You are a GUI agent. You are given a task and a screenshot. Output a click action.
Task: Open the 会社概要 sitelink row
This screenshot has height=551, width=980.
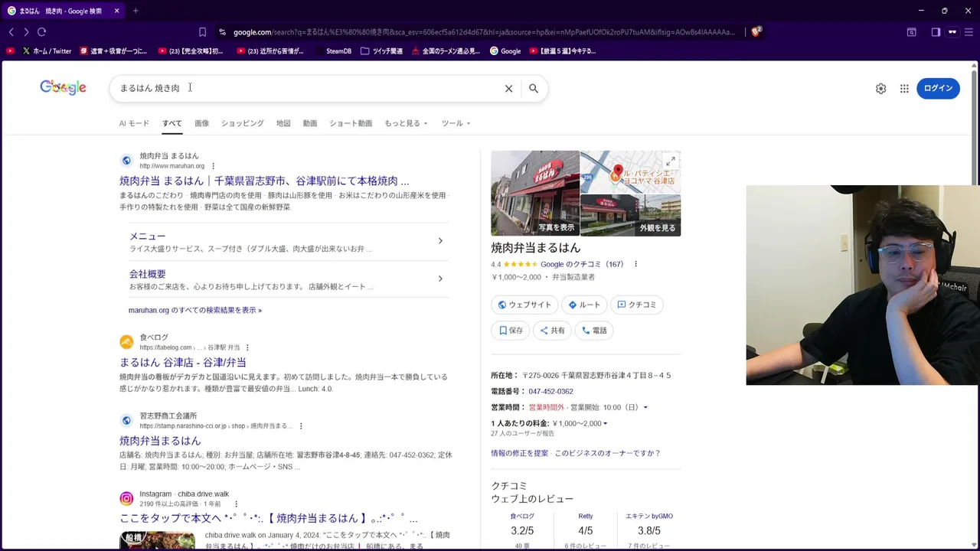tap(289, 279)
